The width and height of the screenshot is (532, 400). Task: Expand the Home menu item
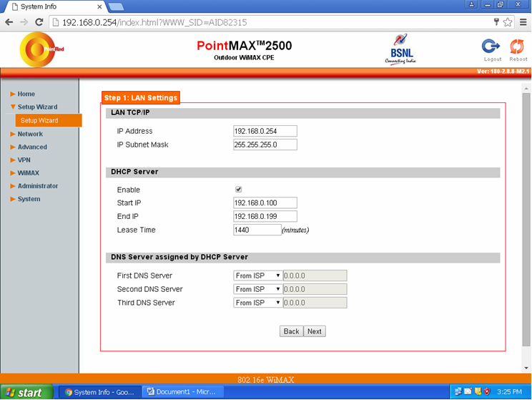pyautogui.click(x=22, y=94)
